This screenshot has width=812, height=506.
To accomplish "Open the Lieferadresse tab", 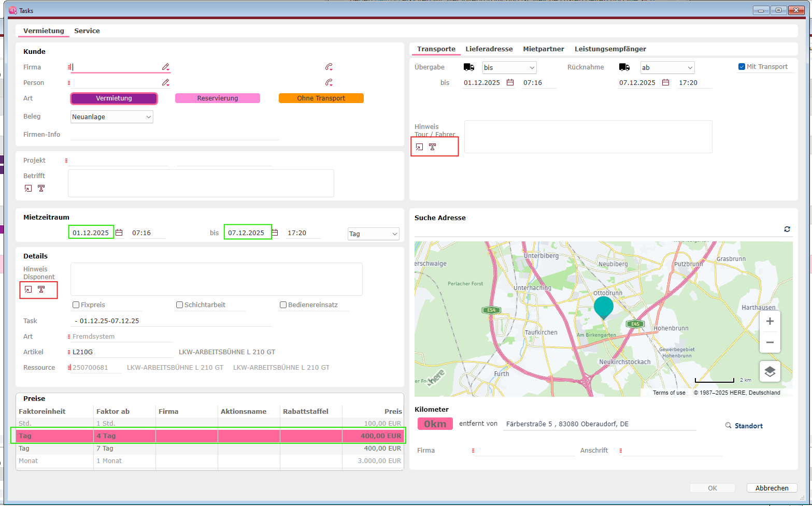I will 489,49.
